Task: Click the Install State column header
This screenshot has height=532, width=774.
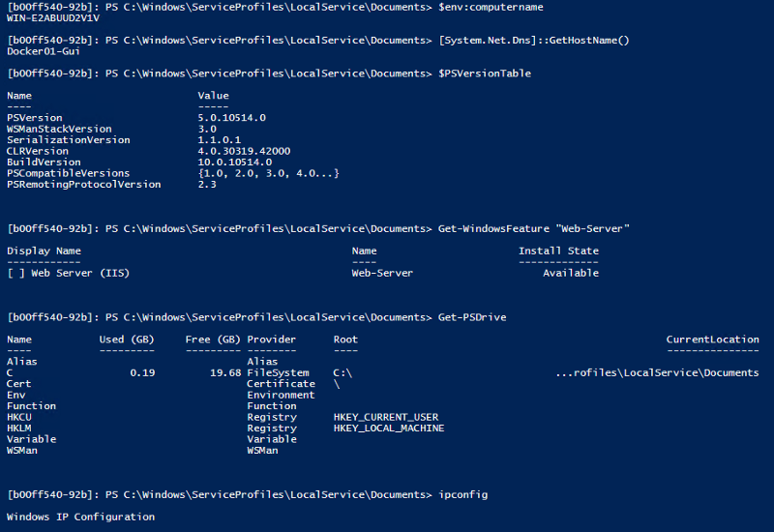Action: tap(558, 251)
